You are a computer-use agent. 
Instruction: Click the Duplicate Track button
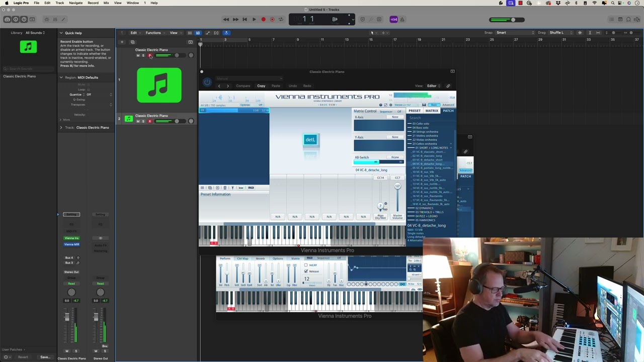[132, 42]
